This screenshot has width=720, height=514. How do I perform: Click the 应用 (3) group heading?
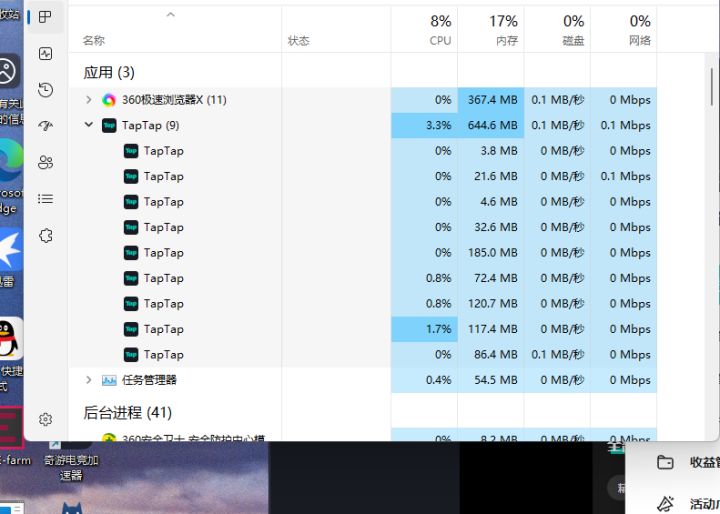click(x=109, y=73)
